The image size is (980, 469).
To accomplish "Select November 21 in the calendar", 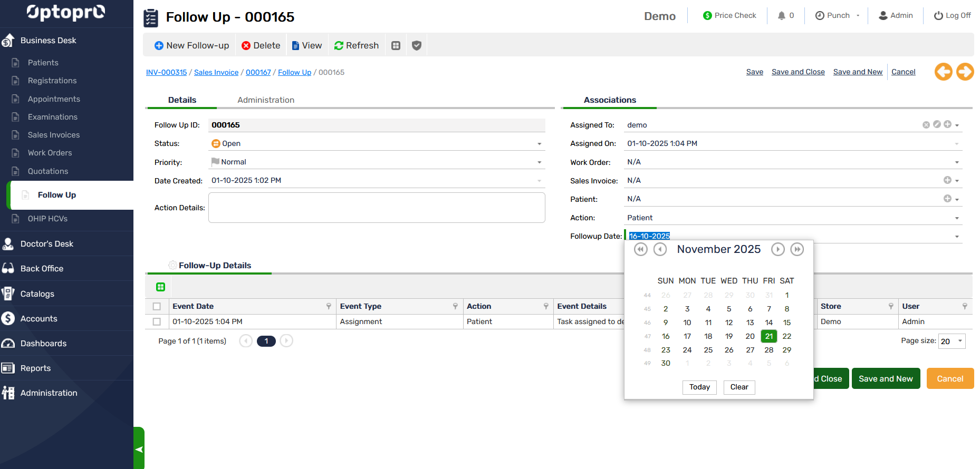I will [768, 336].
